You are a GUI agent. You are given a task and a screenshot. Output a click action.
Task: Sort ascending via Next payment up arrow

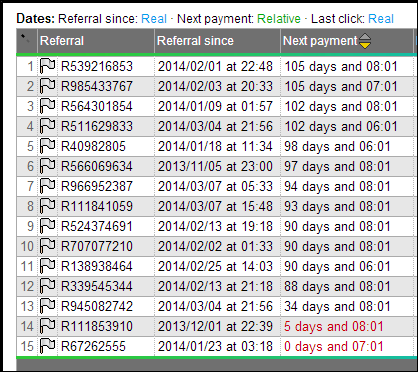click(365, 37)
